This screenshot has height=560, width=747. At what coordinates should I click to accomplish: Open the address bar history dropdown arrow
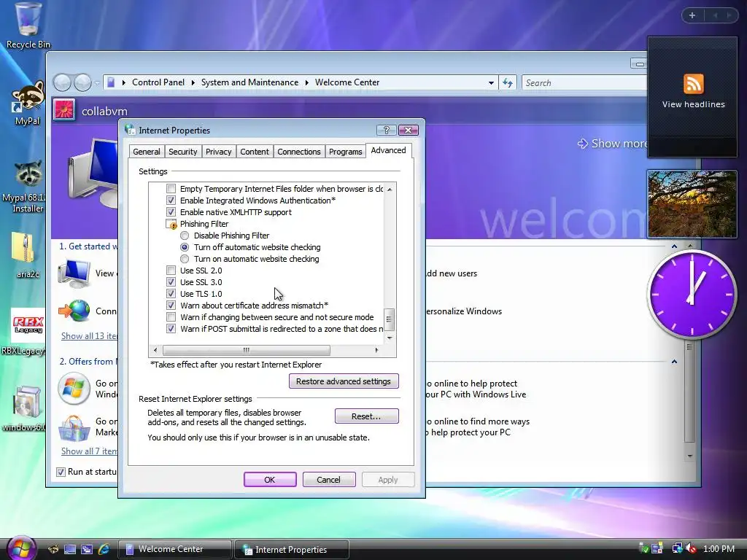(491, 83)
